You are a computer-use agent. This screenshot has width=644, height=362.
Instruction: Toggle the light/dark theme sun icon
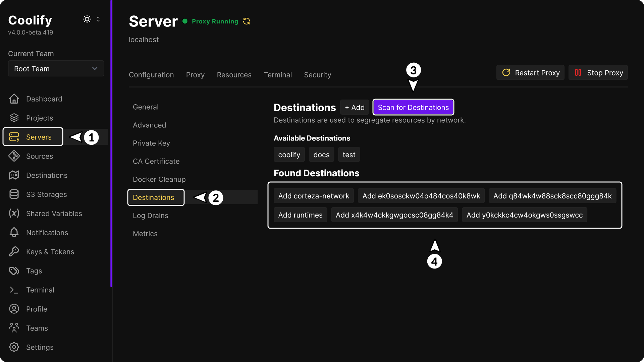(x=87, y=19)
